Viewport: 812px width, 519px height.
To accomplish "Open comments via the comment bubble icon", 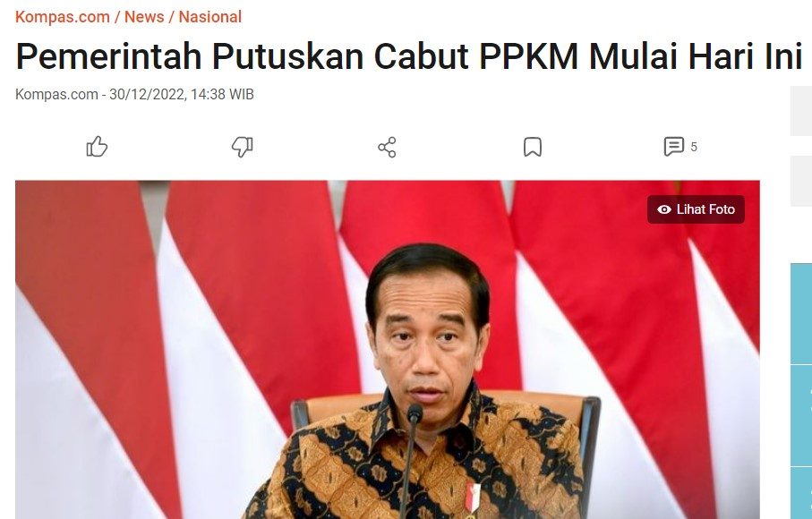I will (674, 147).
